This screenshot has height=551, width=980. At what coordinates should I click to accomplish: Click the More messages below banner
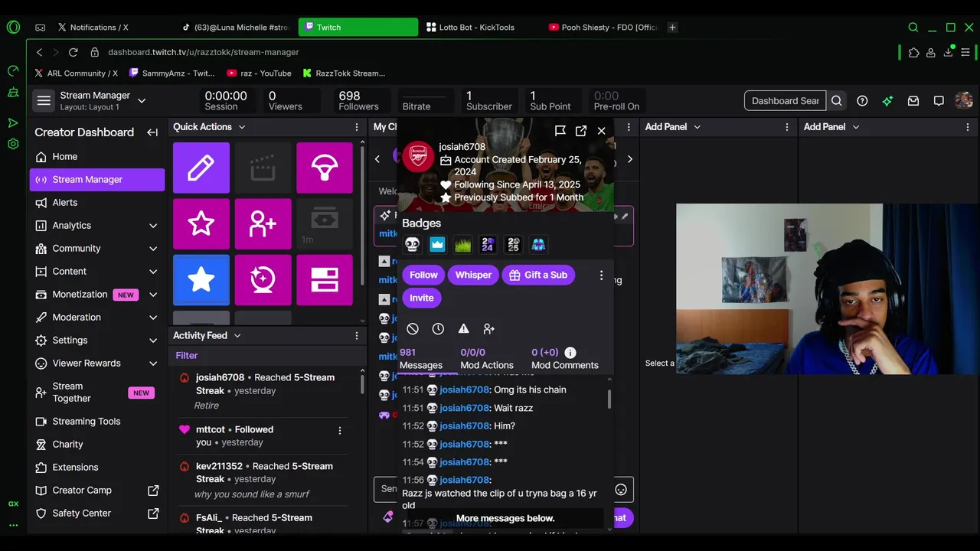pyautogui.click(x=505, y=518)
